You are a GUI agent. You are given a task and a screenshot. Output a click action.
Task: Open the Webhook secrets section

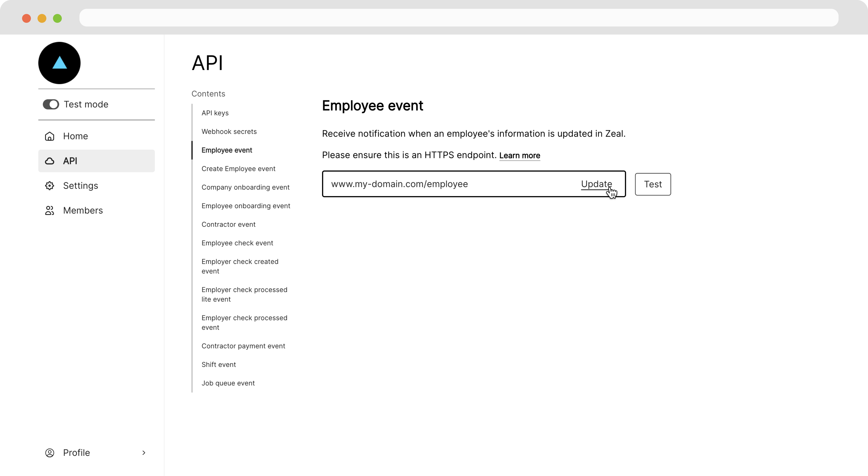(x=229, y=131)
